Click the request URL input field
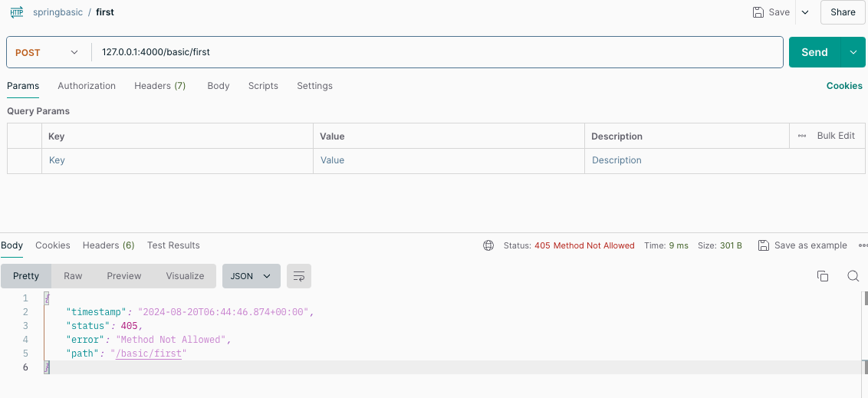This screenshot has height=398, width=868. (437, 52)
